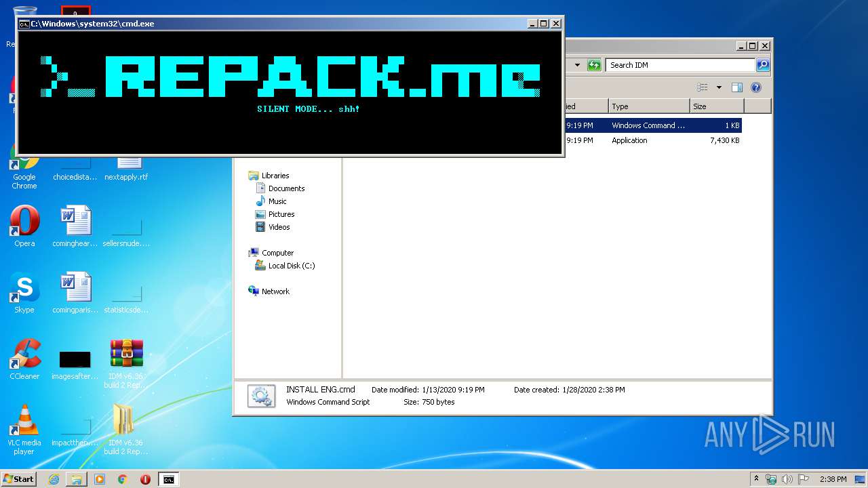Select the comingparis Word document icon
Image resolution: width=868 pixels, height=488 pixels.
[x=75, y=293]
